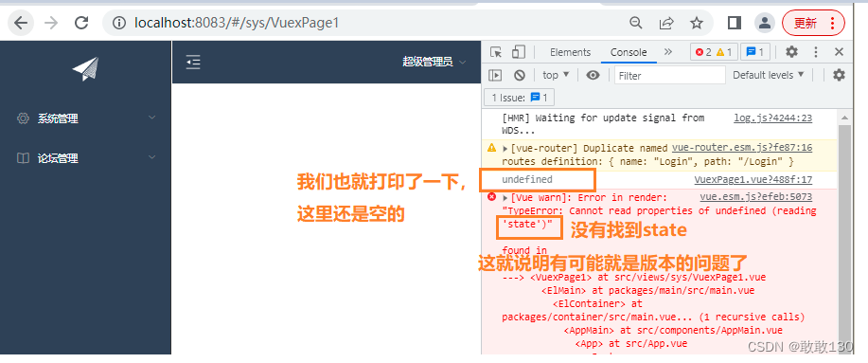Show more DevTools tabs chevron
Screen dimensions: 868x363
point(668,51)
